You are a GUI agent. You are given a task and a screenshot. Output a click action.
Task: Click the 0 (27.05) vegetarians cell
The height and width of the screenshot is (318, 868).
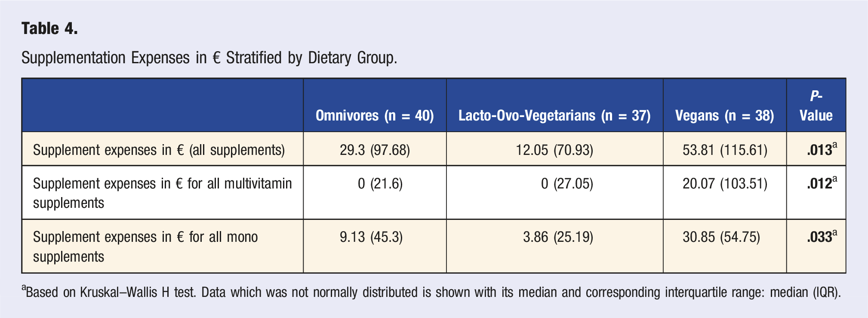pos(567,184)
